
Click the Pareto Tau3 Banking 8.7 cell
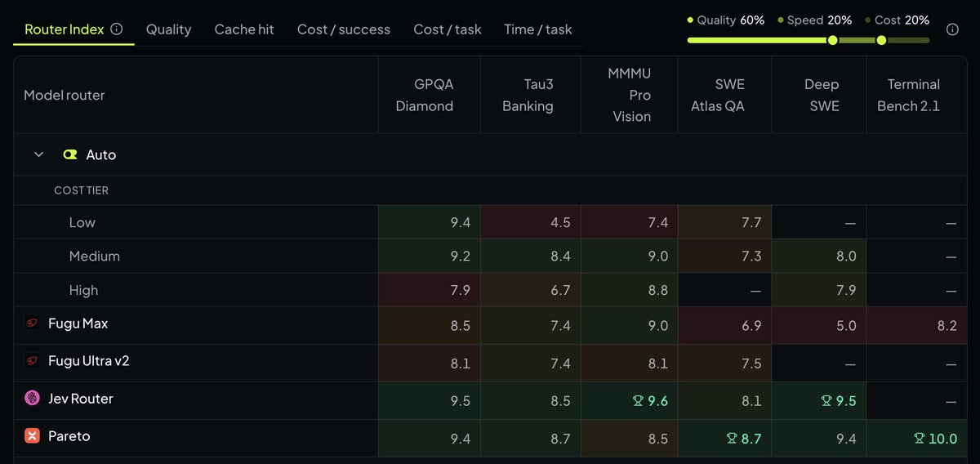[x=531, y=439]
